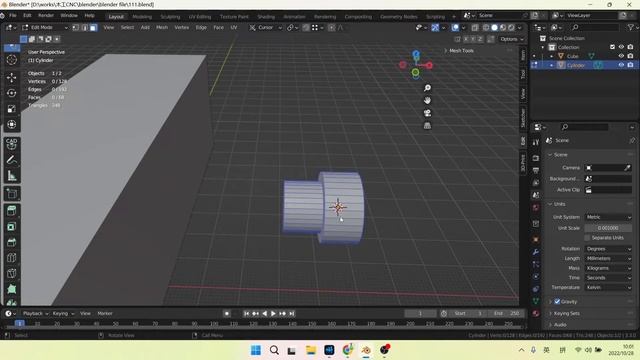Select the Transform tool
The height and width of the screenshot is (360, 640).
pos(11,124)
